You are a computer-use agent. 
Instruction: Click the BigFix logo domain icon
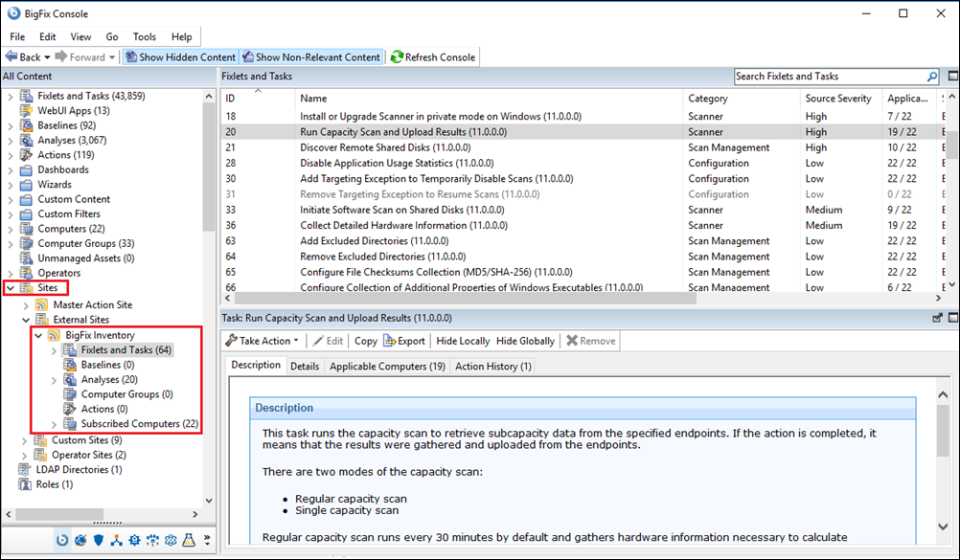(62, 542)
